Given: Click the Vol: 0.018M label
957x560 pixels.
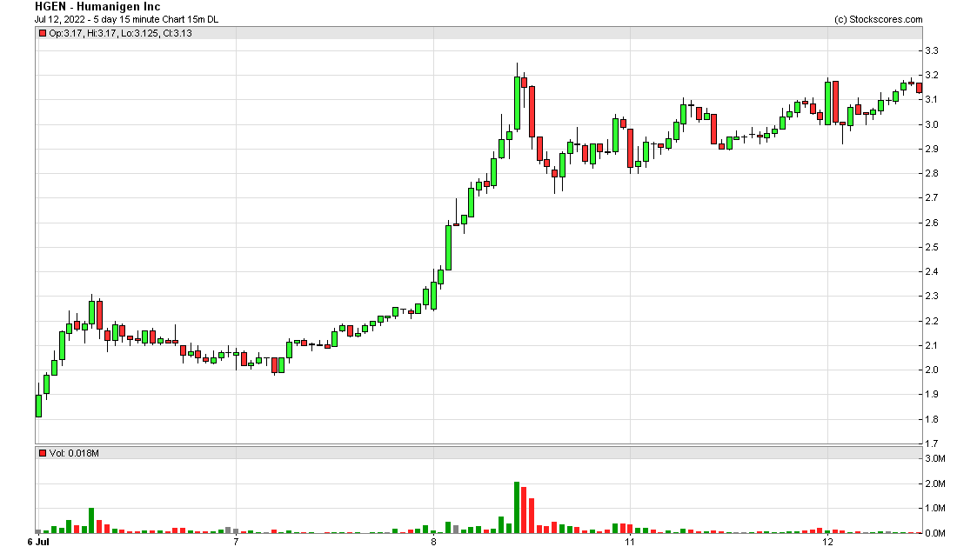Looking at the screenshot, I should pos(74,453).
